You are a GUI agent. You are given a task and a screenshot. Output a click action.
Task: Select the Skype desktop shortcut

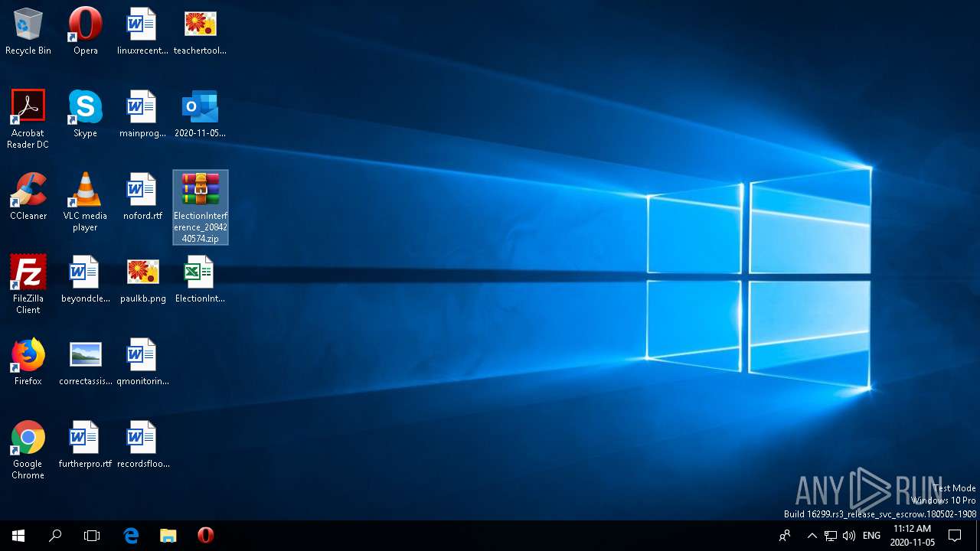[85, 114]
